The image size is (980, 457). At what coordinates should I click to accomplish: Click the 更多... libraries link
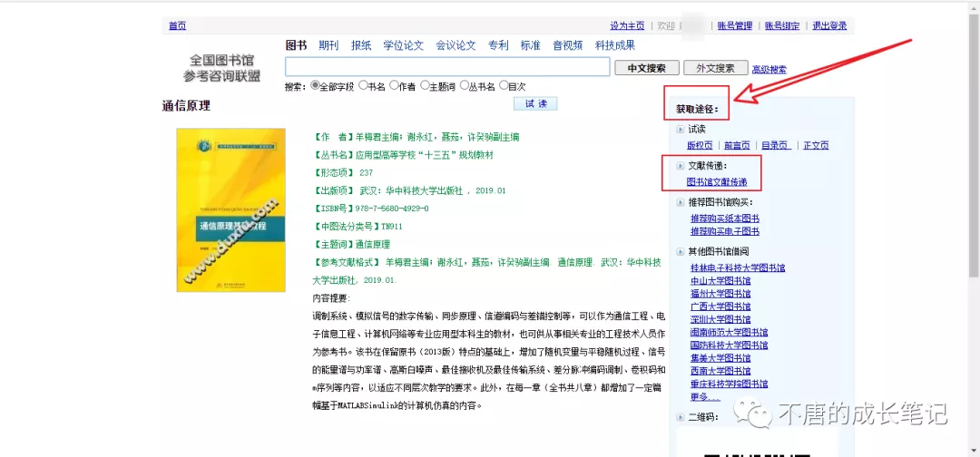click(705, 397)
